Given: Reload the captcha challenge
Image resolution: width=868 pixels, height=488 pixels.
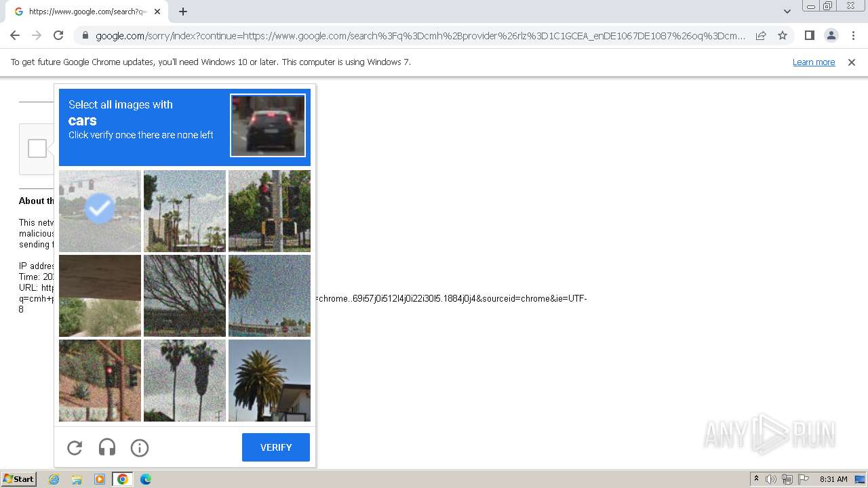Looking at the screenshot, I should 75,447.
